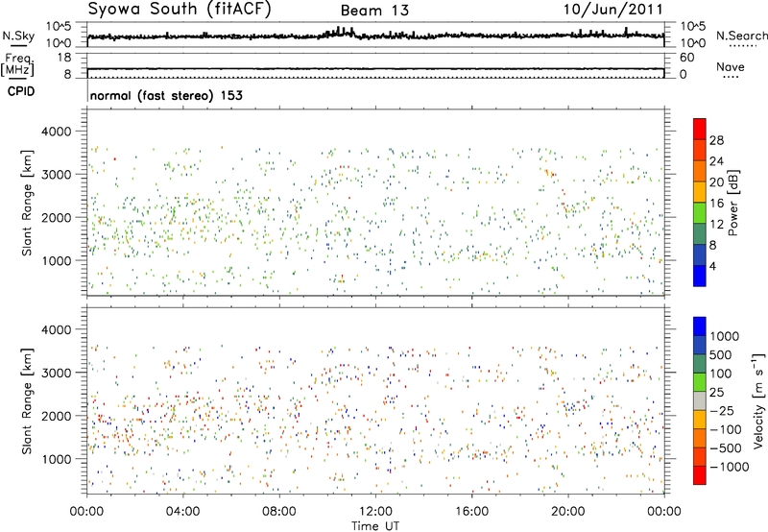Click '4000' tick on power panel axis
The width and height of the screenshot is (768, 532).
56,132
